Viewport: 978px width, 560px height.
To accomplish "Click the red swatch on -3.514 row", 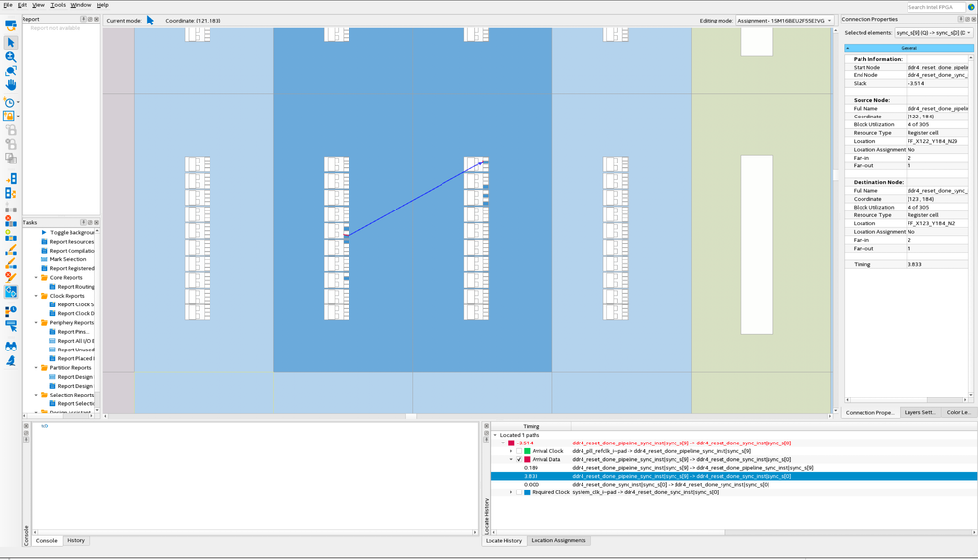I will pyautogui.click(x=511, y=443).
